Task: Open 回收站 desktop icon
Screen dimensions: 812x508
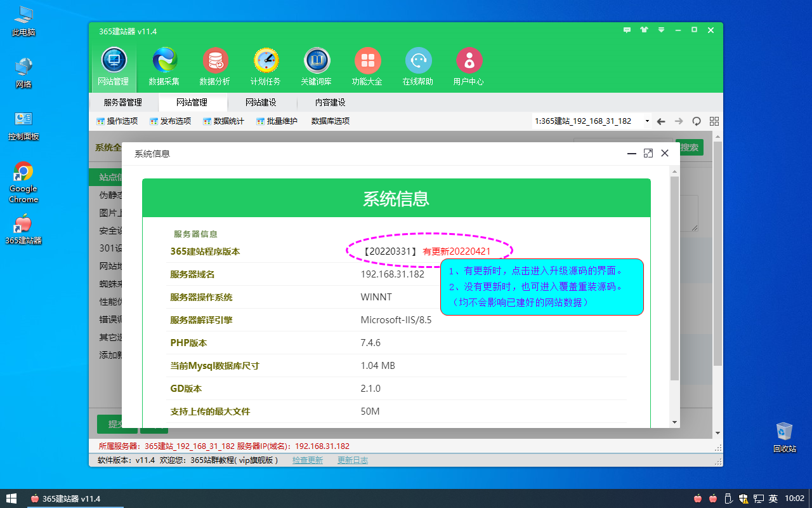Action: [x=785, y=438]
